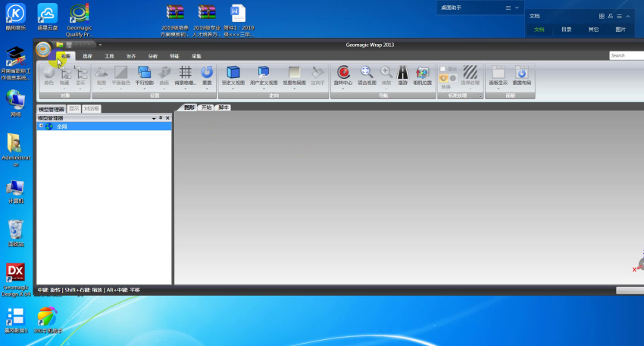This screenshot has width=644, height=346.
Task: Switch to the 工具 ribbon tab
Action: pos(109,56)
